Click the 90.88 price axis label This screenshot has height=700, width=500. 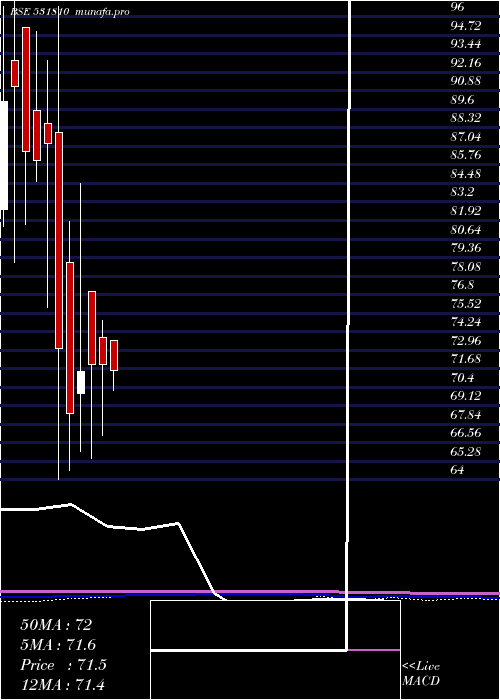click(466, 81)
